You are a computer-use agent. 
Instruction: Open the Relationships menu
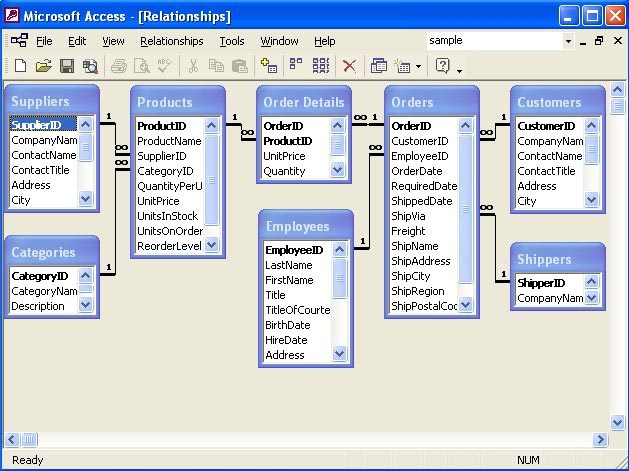pos(172,41)
